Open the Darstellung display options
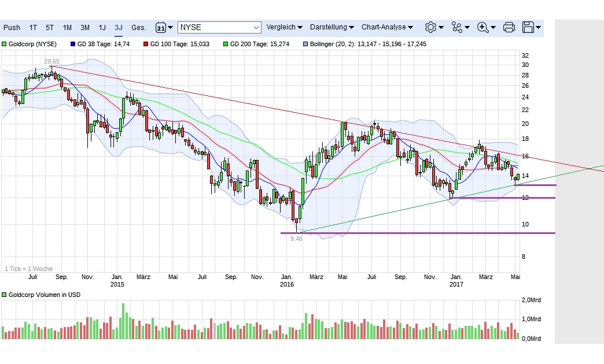 (329, 27)
